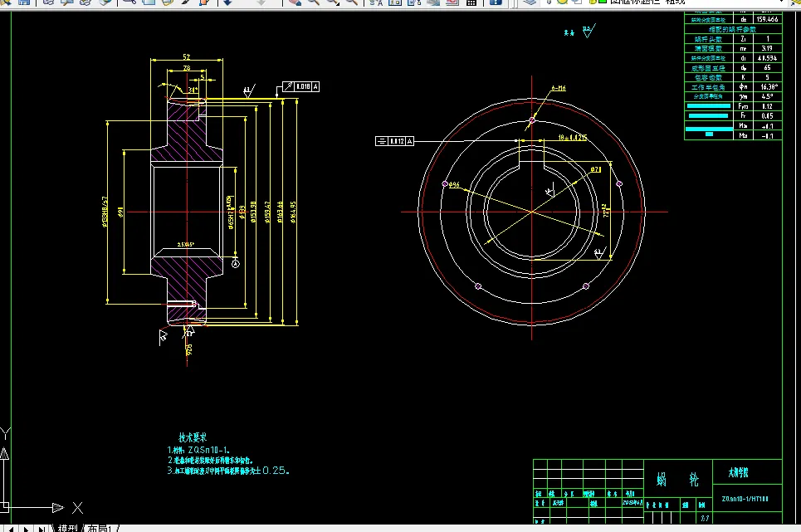Select the "Φ159.47" diameter dimension
The image size is (801, 532).
tap(267, 212)
